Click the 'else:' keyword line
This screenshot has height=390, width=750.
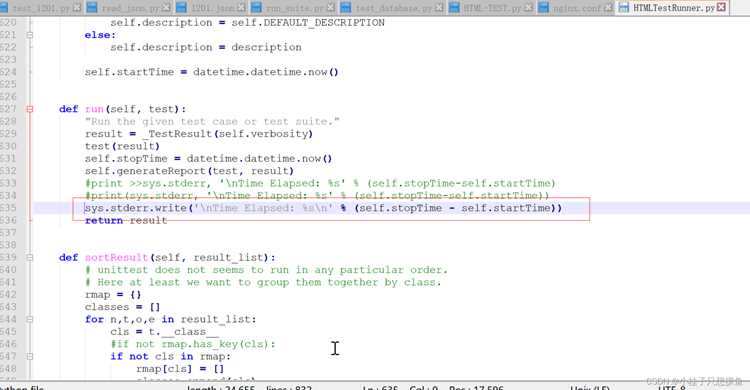coord(100,35)
